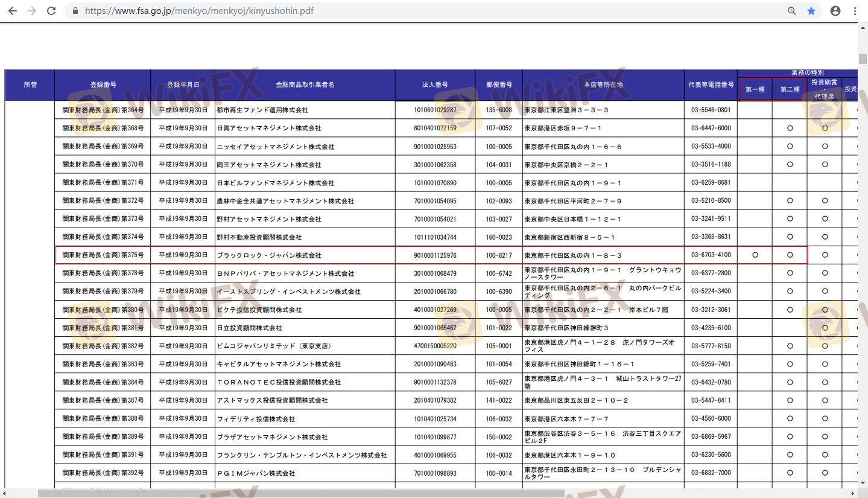Click the ブラックロック・ジャパン株式会社 company name
The image size is (868, 498).
(x=269, y=255)
